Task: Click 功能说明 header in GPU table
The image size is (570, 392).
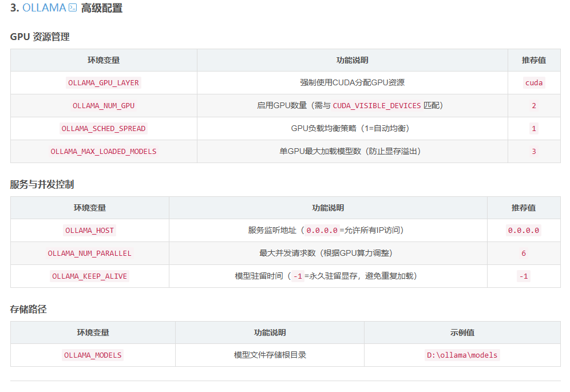Action: coord(353,60)
